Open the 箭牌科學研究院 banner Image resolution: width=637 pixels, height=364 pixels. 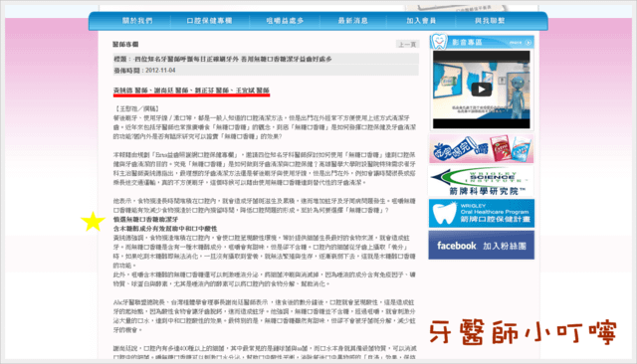(x=482, y=181)
